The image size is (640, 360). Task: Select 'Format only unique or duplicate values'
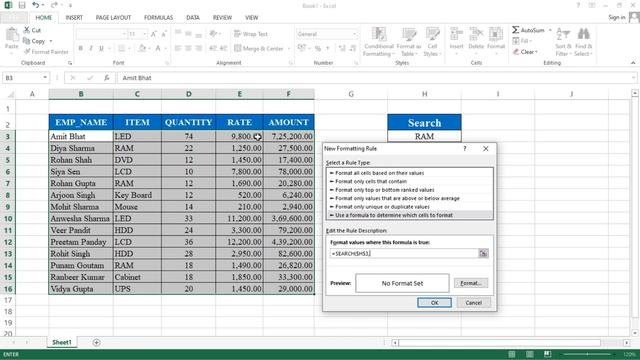point(410,207)
